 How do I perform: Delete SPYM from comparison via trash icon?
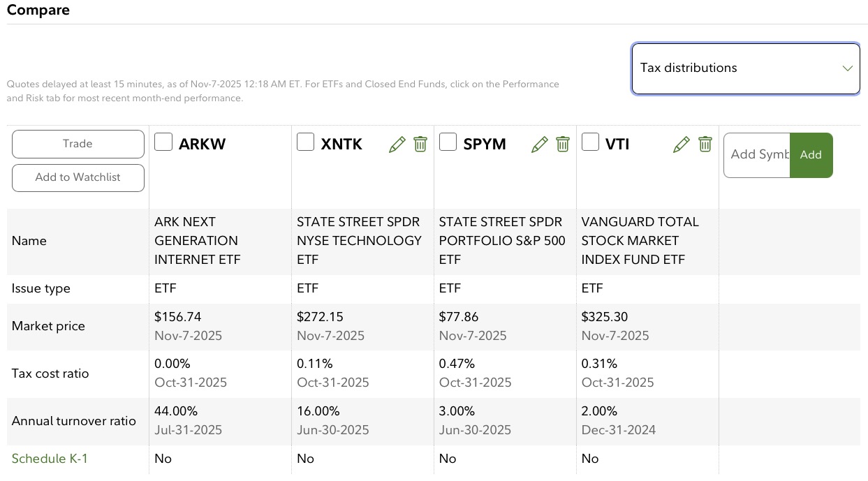563,145
